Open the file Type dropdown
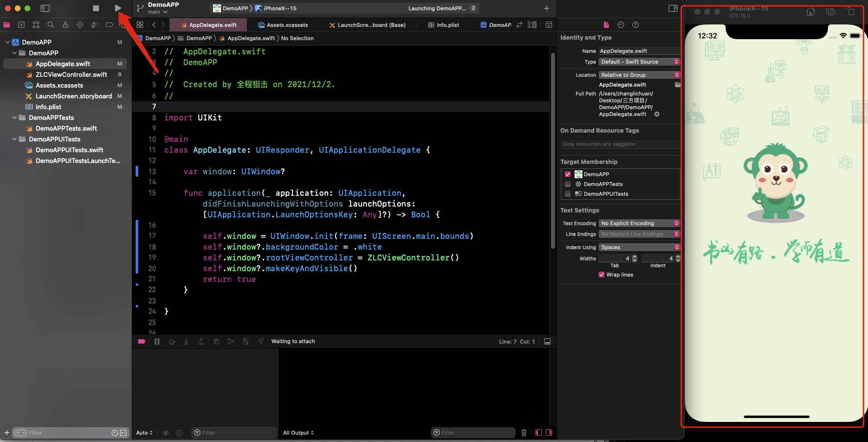This screenshot has width=868, height=442. click(x=639, y=62)
